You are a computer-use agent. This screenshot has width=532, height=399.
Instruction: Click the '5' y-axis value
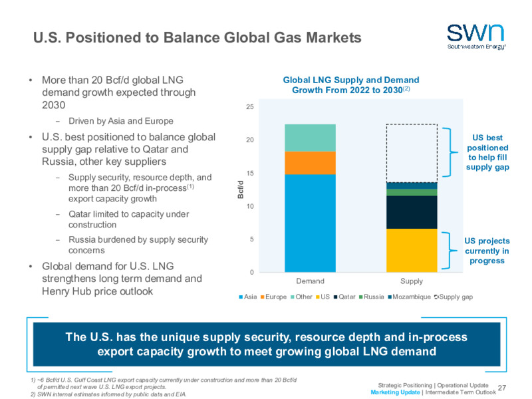coord(252,239)
